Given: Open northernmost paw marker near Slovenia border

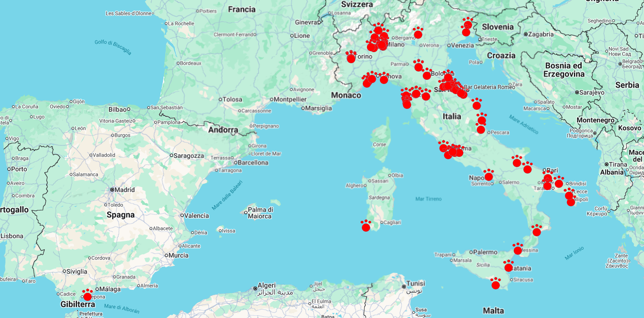Looking at the screenshot, I should coord(468,24).
